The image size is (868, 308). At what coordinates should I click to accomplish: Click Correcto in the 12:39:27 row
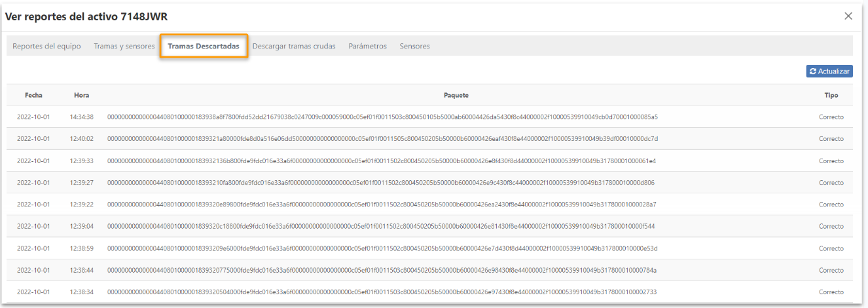coord(831,183)
